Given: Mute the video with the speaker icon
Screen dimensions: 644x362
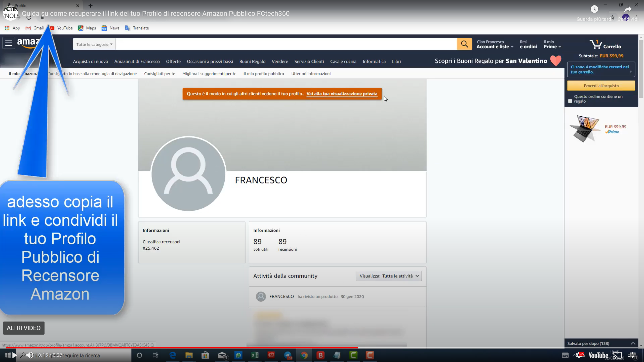Looking at the screenshot, I should point(30,355).
